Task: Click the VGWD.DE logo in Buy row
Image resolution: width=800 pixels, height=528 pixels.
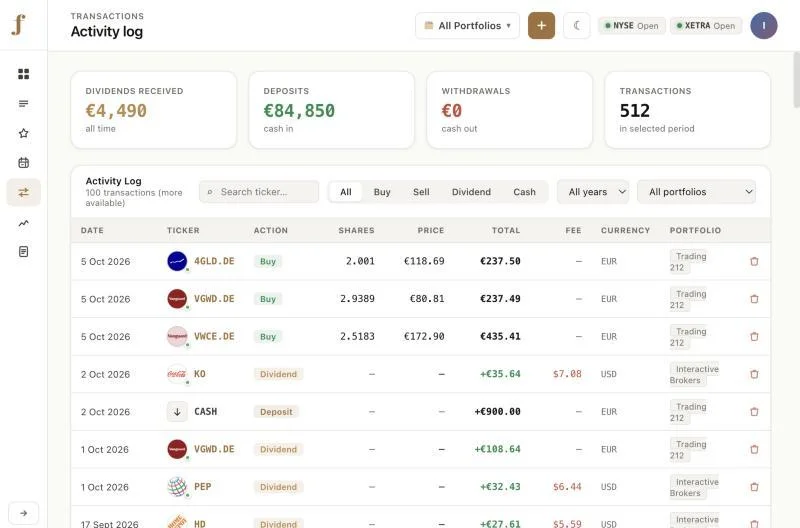Action: pos(177,299)
